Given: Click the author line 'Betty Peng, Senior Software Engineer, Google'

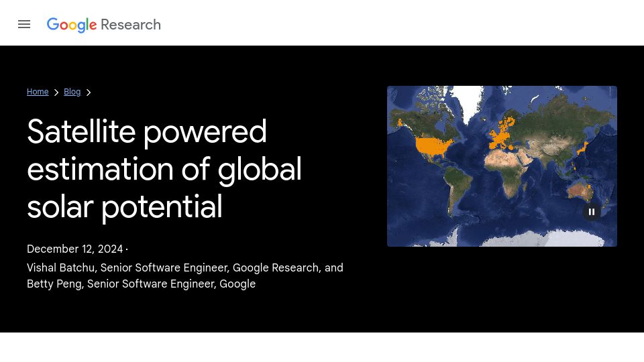Looking at the screenshot, I should (142, 284).
